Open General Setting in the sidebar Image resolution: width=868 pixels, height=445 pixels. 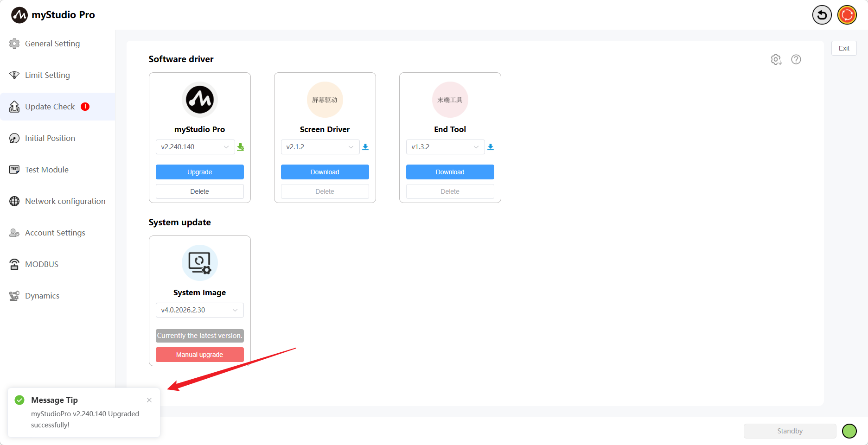(52, 44)
